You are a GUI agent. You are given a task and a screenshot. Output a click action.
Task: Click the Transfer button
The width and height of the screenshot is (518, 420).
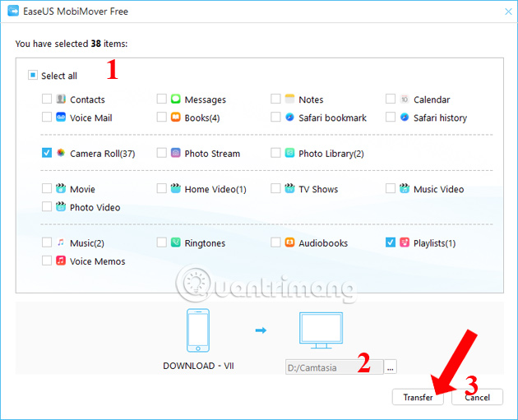(418, 397)
